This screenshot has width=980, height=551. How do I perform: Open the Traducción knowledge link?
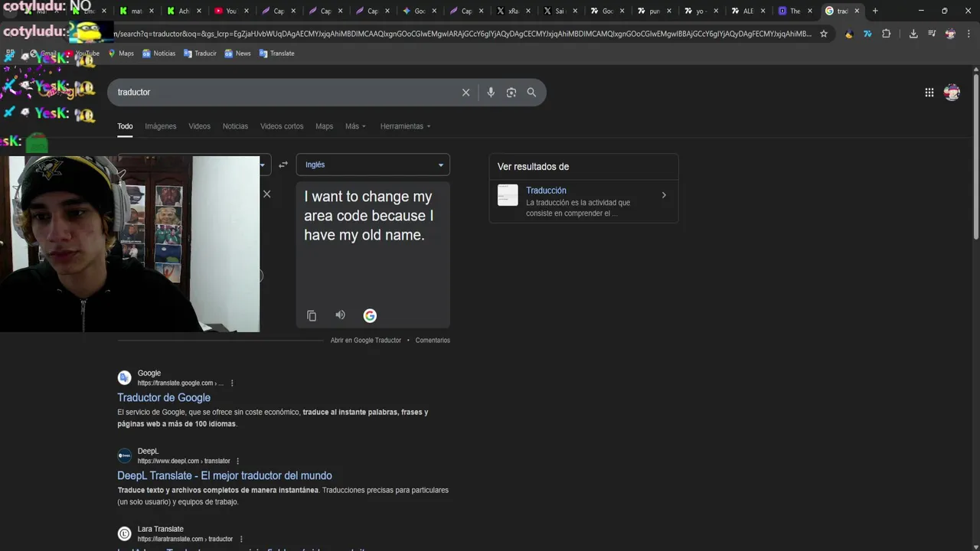(546, 191)
